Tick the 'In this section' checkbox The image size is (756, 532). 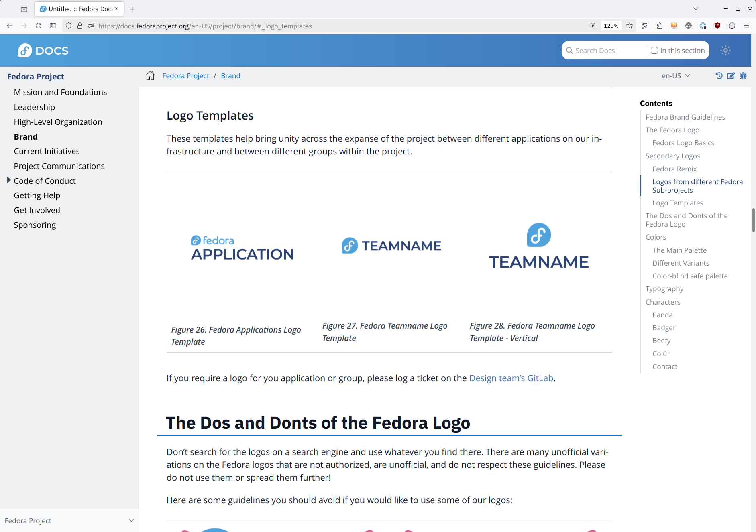click(654, 51)
